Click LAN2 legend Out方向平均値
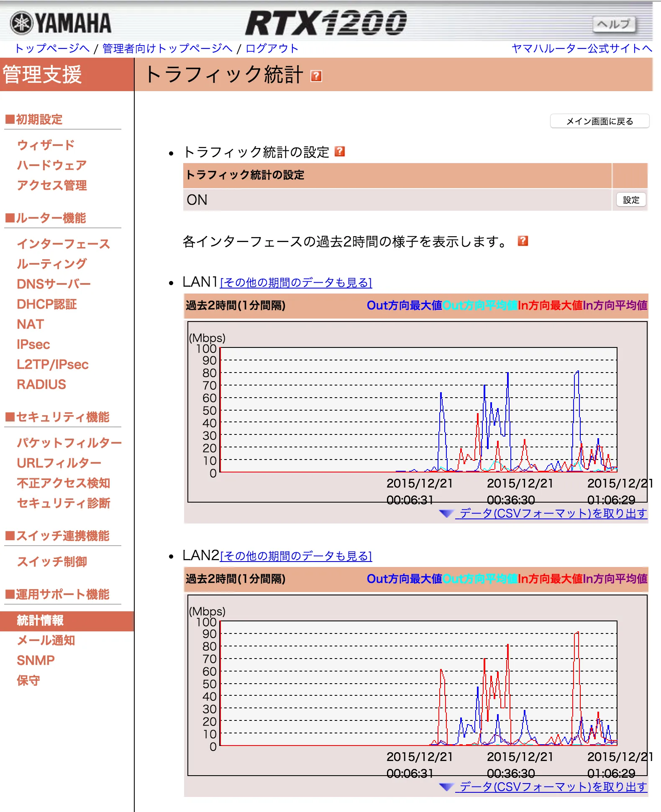 click(480, 579)
